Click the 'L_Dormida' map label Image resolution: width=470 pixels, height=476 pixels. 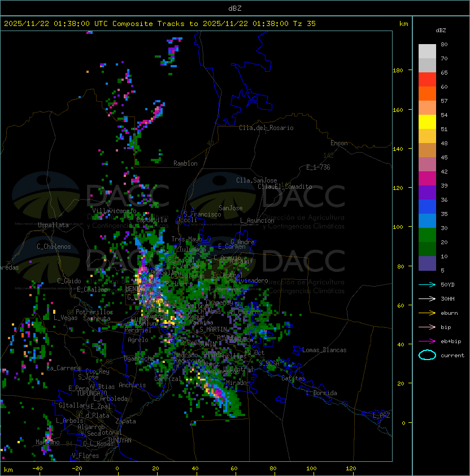321,393
